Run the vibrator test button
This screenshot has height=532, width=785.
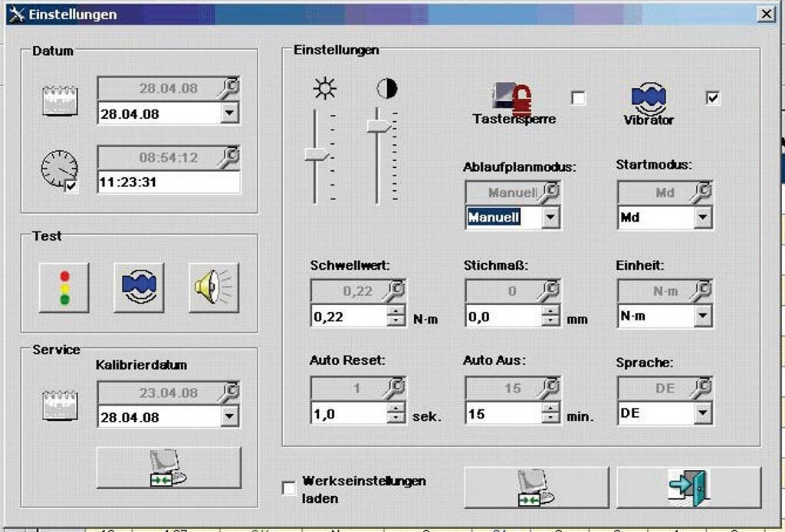[x=139, y=287]
